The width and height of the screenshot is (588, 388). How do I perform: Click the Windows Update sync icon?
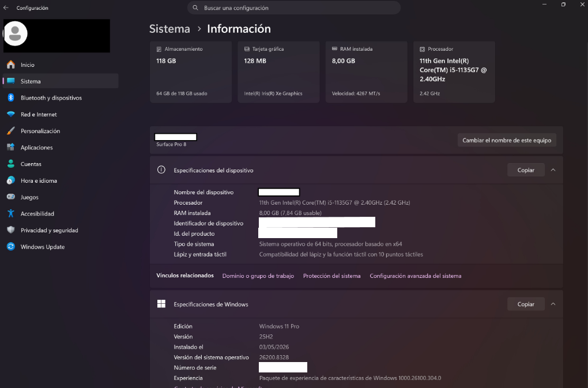point(11,247)
